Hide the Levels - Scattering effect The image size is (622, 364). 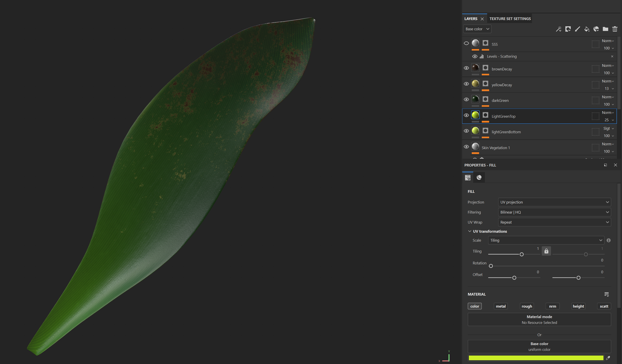(x=475, y=56)
